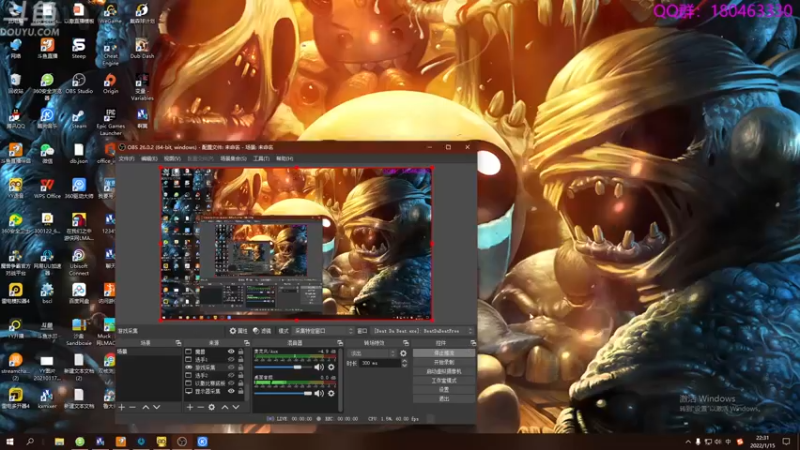Increase the 时长 duration with the up arrow
Image resolution: width=800 pixels, height=450 pixels.
(x=405, y=361)
